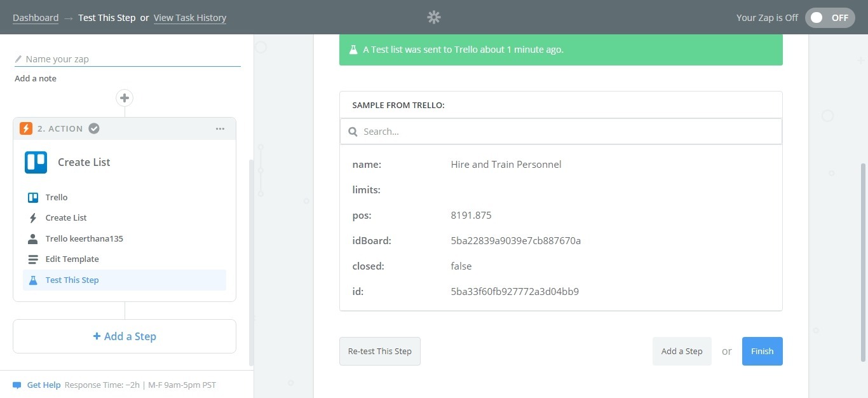Click the Add a Step box in sidebar

(x=125, y=336)
